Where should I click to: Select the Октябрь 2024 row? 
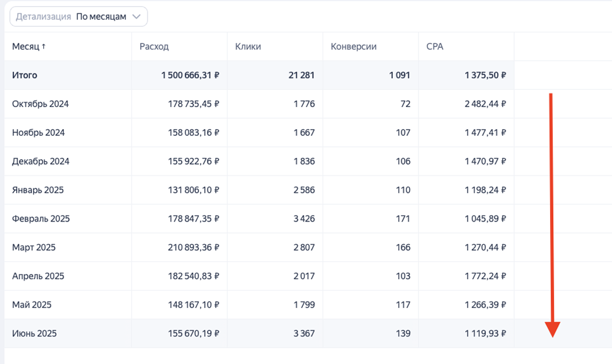pyautogui.click(x=40, y=104)
